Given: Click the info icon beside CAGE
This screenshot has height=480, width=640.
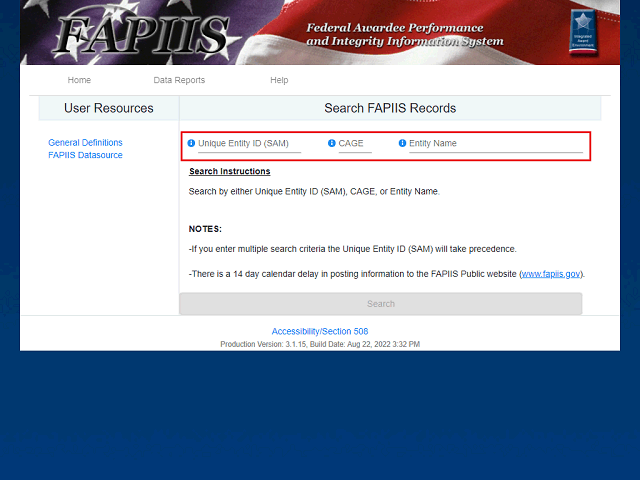Looking at the screenshot, I should (x=331, y=143).
